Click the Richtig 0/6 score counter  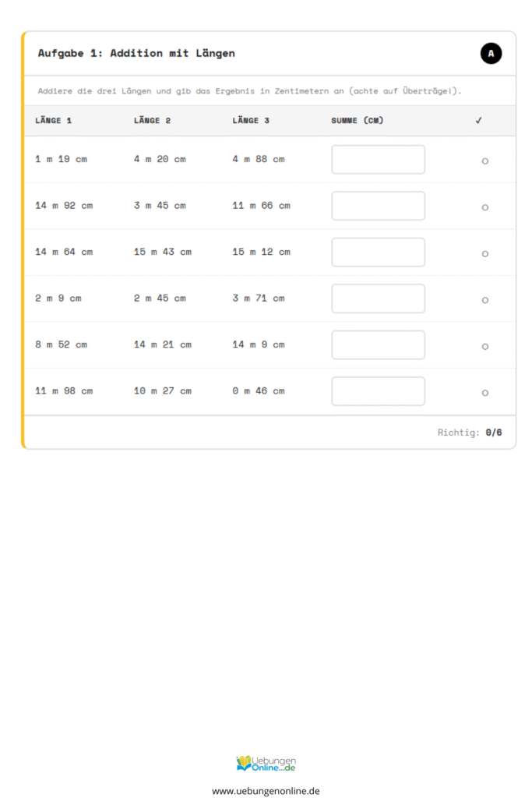(x=470, y=433)
